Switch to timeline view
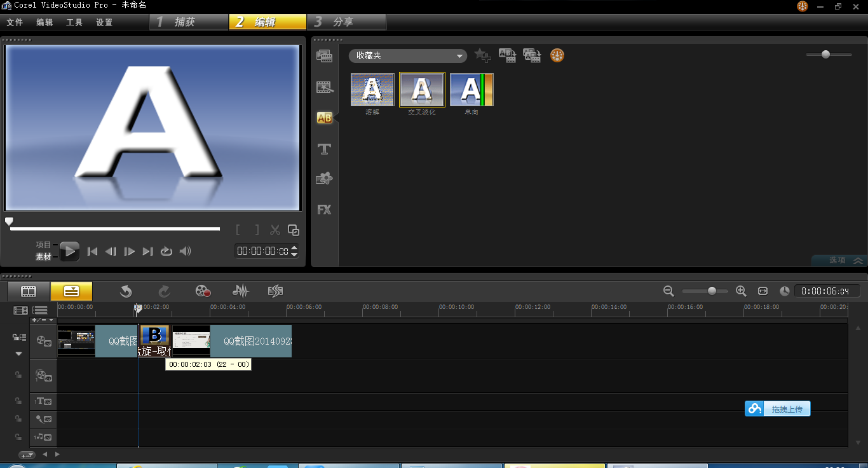Screen dimensions: 868x468 (71, 291)
